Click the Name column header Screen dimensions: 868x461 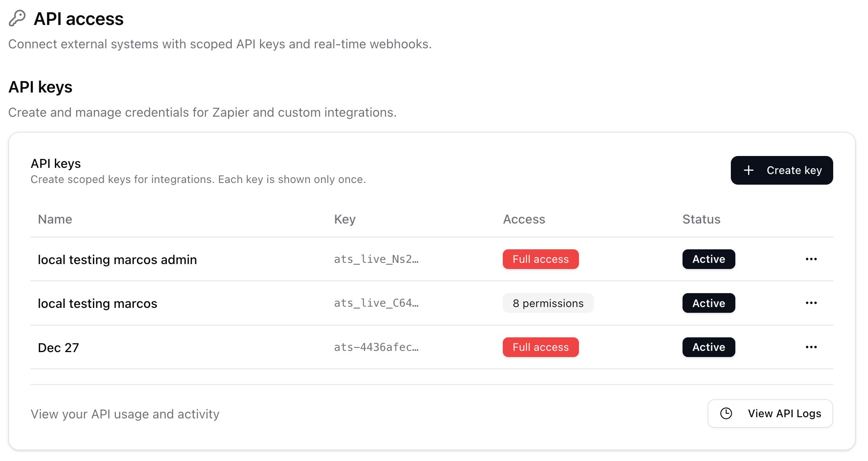click(55, 219)
